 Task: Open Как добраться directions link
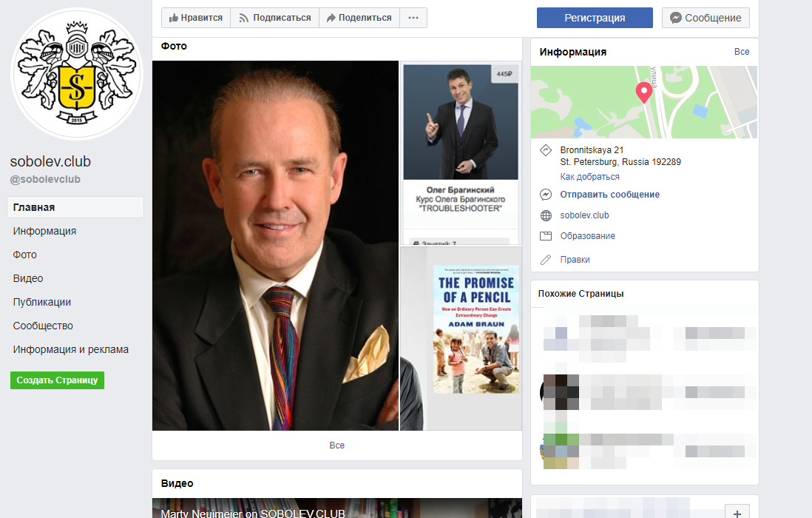(x=589, y=177)
